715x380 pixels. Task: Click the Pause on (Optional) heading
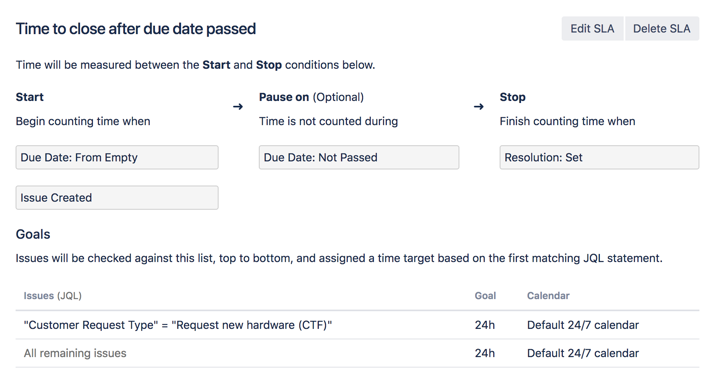click(311, 97)
